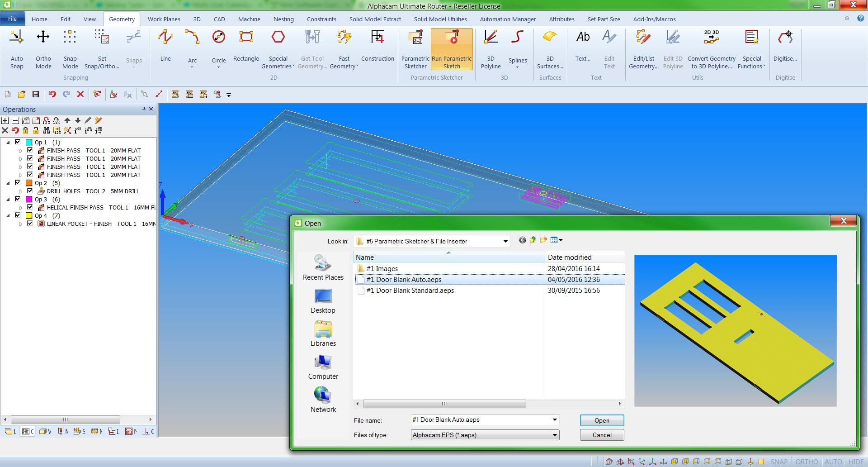Toggle SNAP in the status bar

[779, 462]
